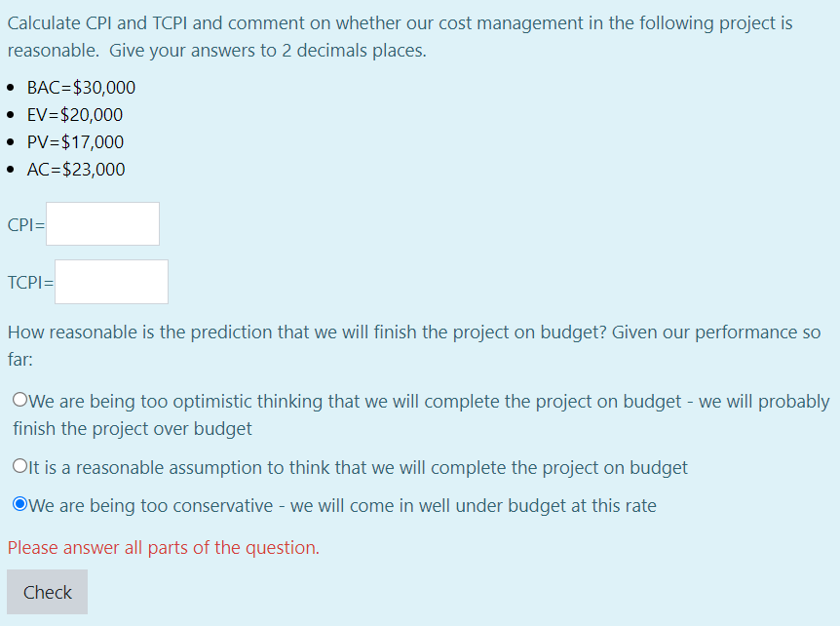Click the TCPI= label

pos(27,282)
